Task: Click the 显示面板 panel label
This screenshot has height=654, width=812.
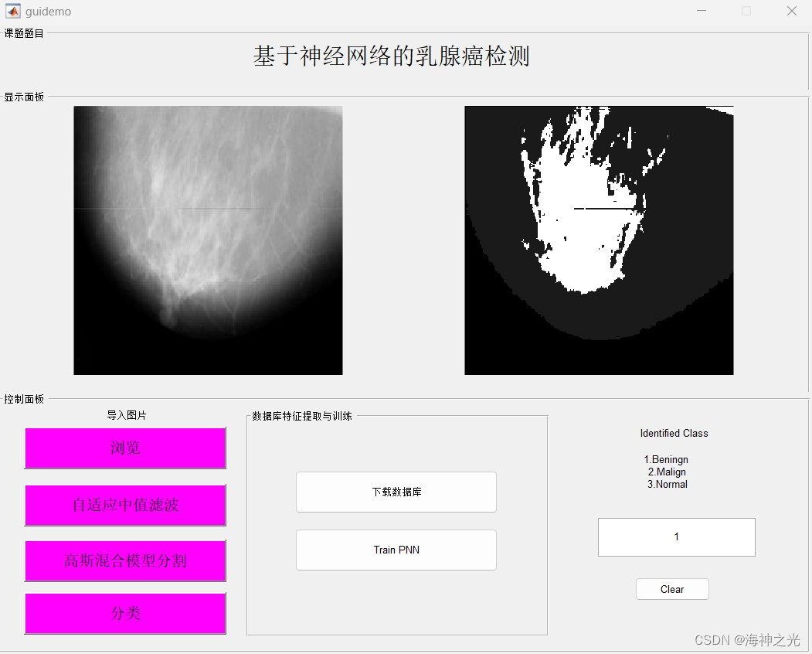Action: point(24,97)
